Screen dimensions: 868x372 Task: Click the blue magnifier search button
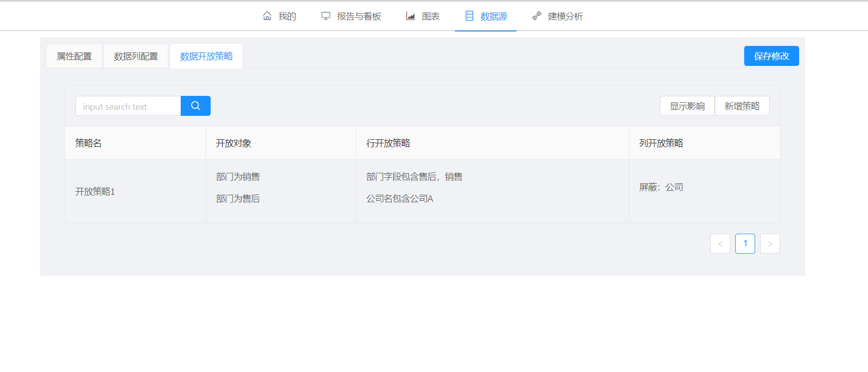[196, 106]
